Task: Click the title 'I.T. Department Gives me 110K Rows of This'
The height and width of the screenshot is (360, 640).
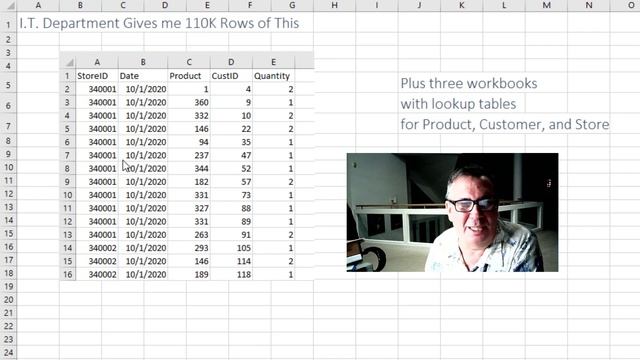Action: tap(159, 23)
